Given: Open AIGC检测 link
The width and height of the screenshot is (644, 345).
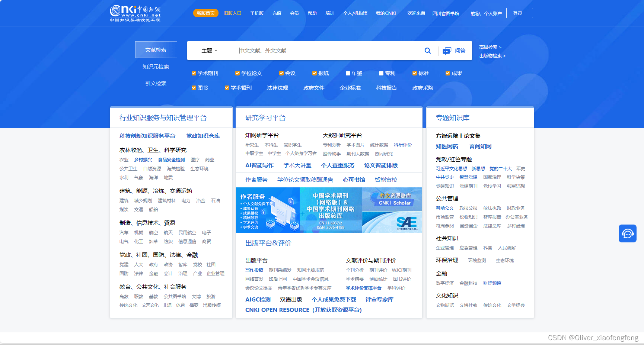Looking at the screenshot, I should click(258, 299).
